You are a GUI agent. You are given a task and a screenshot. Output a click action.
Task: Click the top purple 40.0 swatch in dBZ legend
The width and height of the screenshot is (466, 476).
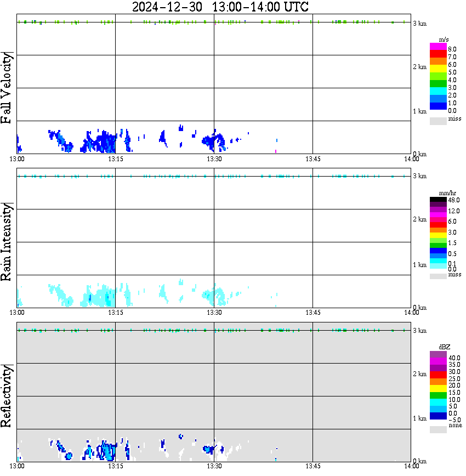(x=439, y=354)
